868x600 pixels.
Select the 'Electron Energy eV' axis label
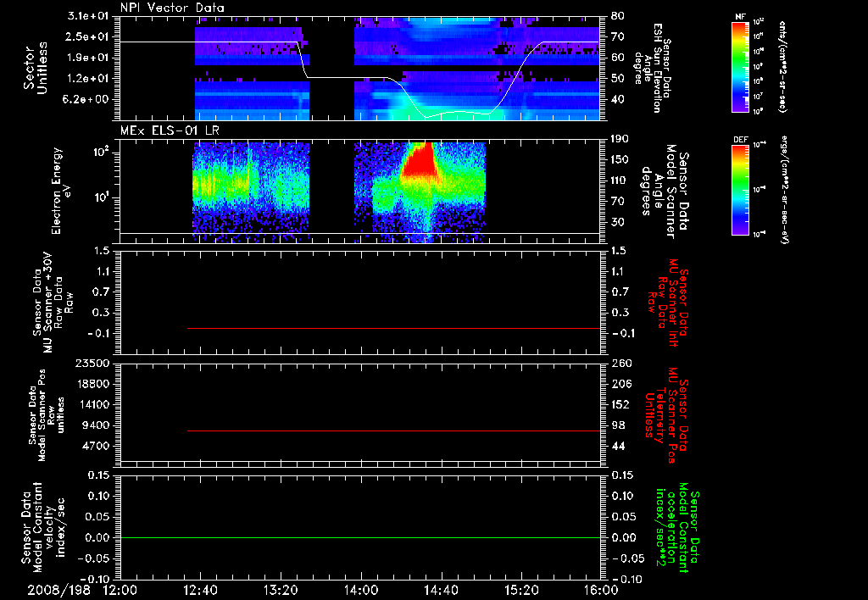point(62,191)
